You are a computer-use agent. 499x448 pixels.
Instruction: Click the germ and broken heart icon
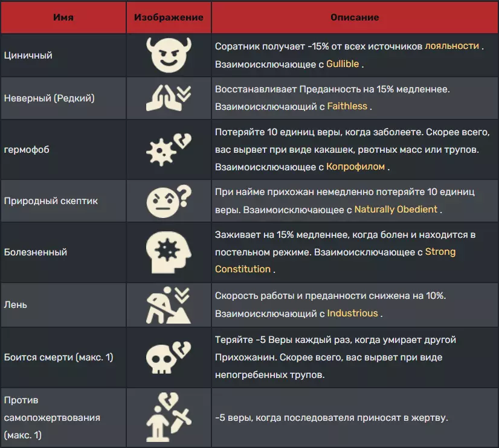[168, 149]
